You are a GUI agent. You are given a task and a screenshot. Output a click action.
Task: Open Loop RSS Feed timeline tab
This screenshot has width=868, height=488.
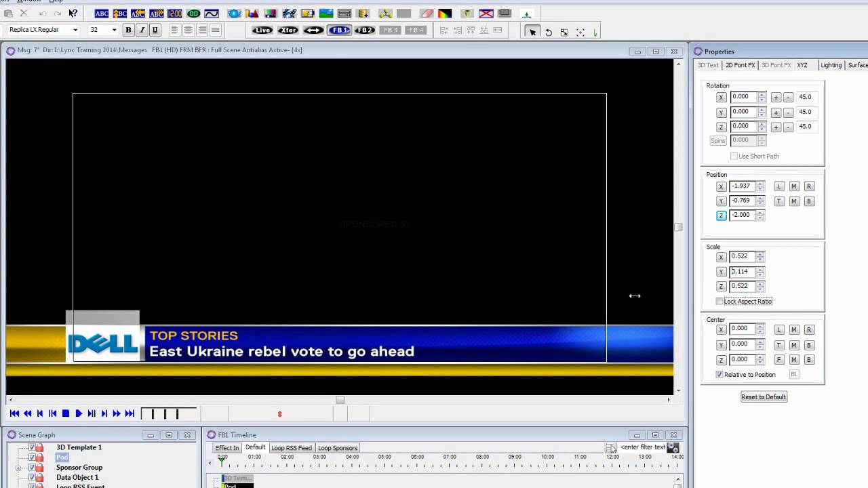(292, 448)
